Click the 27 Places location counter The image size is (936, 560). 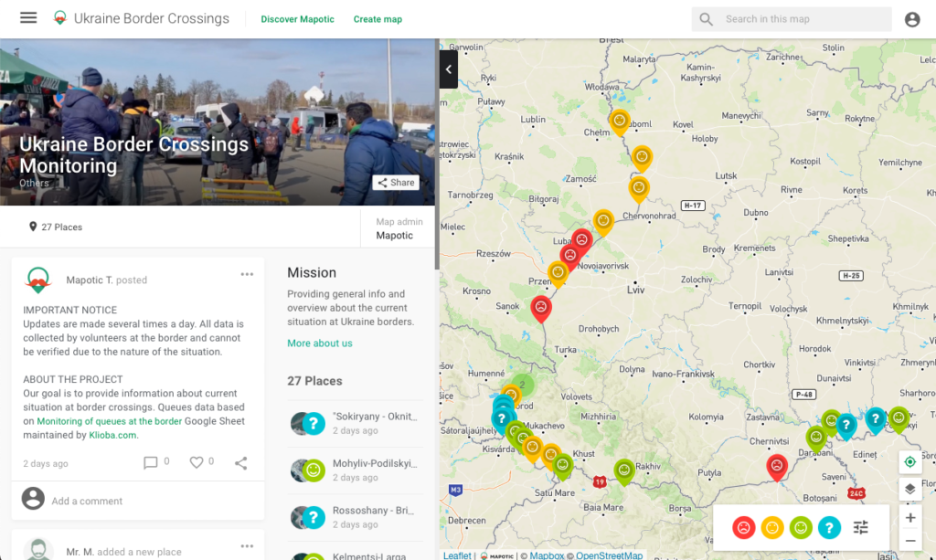pos(56,227)
